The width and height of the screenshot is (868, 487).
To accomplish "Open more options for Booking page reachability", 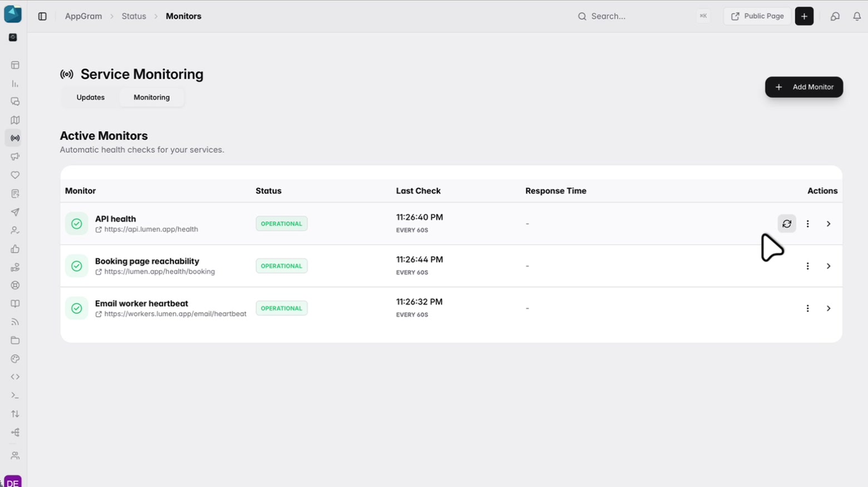I will click(808, 266).
